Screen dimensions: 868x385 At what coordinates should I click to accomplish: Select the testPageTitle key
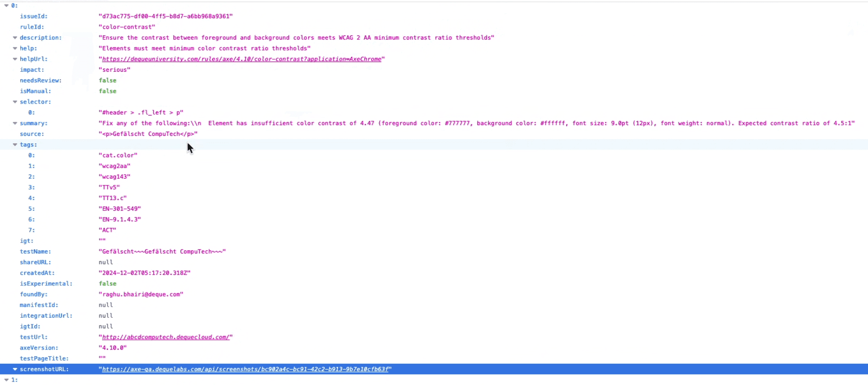[x=44, y=358]
